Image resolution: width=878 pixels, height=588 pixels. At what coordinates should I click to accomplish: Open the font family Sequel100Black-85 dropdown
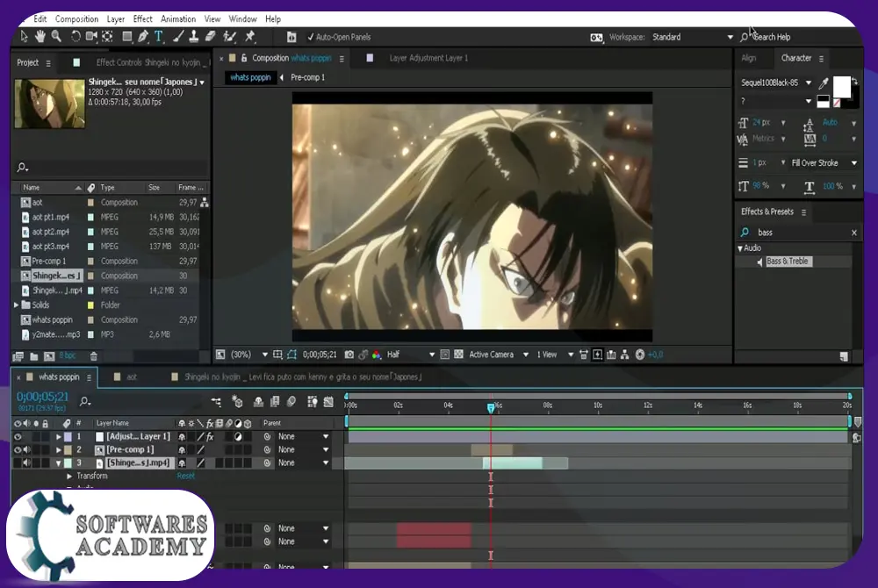click(776, 82)
